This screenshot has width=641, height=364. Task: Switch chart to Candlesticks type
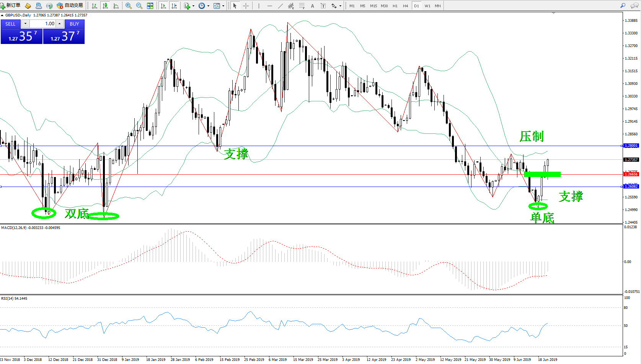[105, 6]
